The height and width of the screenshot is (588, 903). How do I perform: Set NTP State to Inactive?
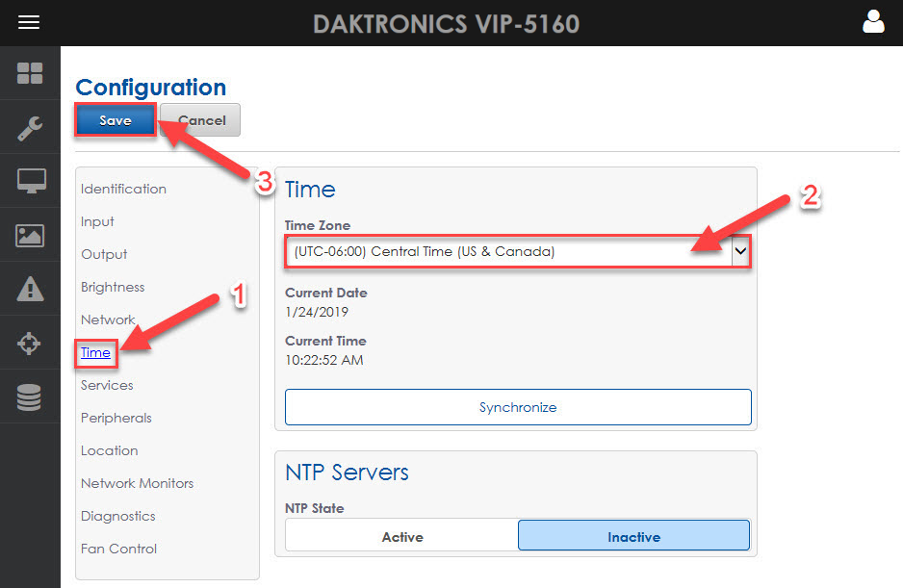[x=633, y=536]
